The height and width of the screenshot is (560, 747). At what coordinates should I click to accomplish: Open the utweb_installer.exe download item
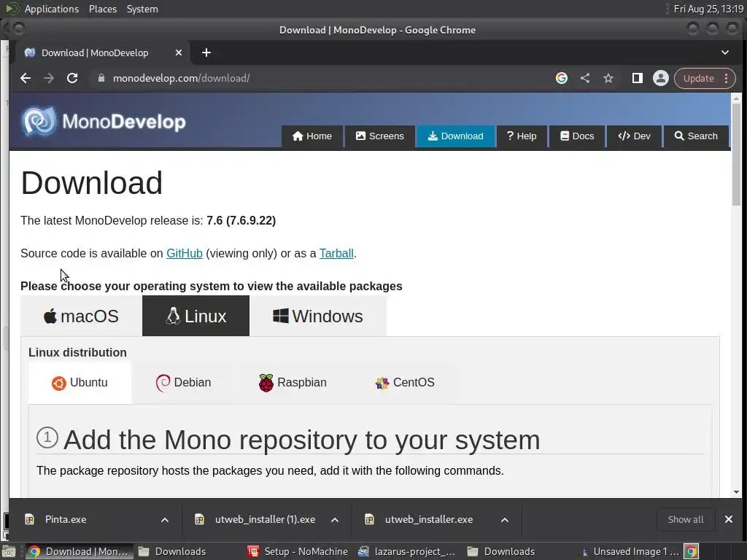(x=429, y=519)
